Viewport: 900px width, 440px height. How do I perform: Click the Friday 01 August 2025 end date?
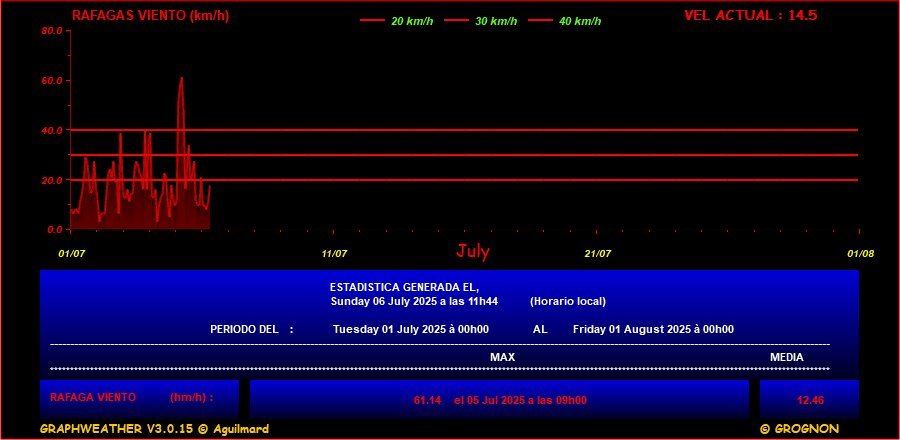point(653,329)
